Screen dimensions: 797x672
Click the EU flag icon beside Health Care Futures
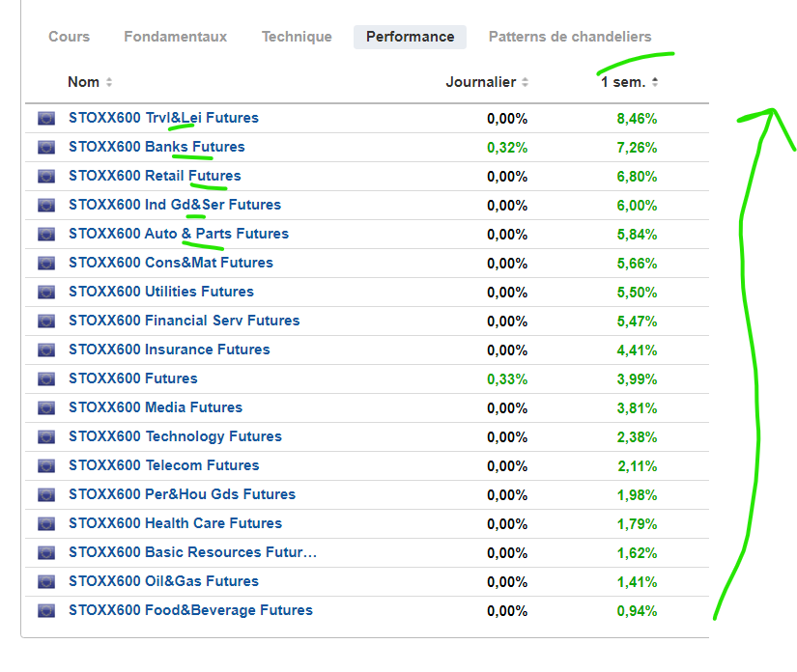pyautogui.click(x=46, y=523)
